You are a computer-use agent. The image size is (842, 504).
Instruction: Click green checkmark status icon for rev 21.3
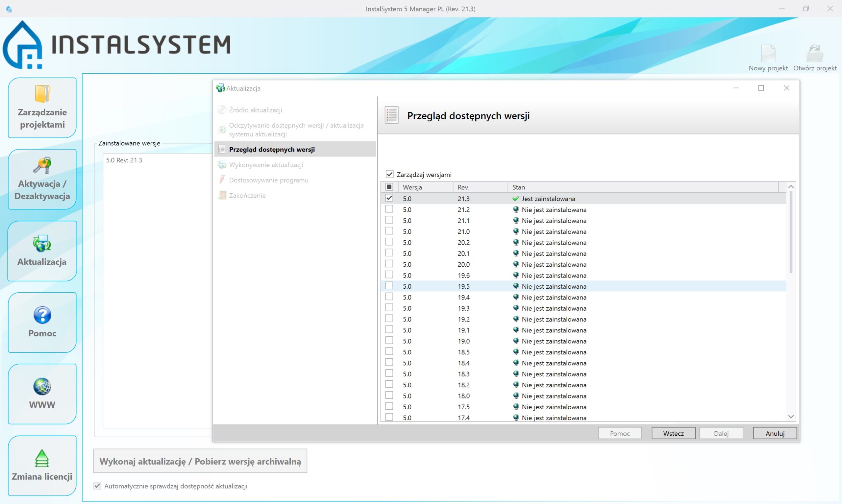(x=516, y=199)
